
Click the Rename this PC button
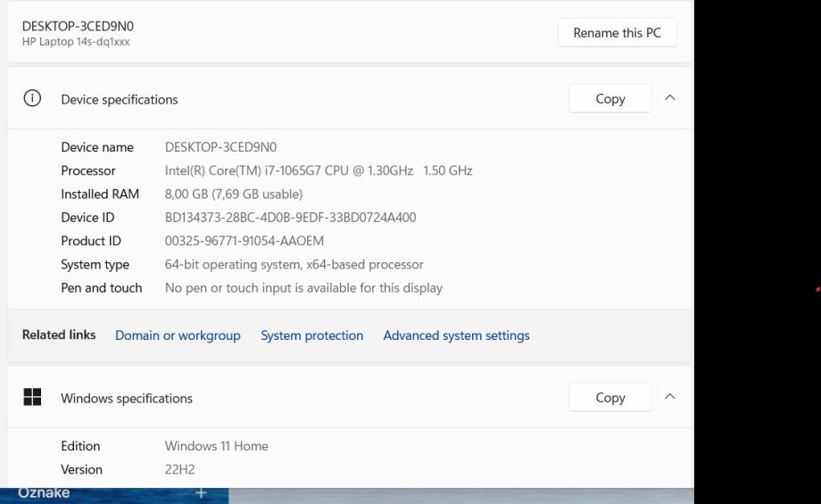618,33
